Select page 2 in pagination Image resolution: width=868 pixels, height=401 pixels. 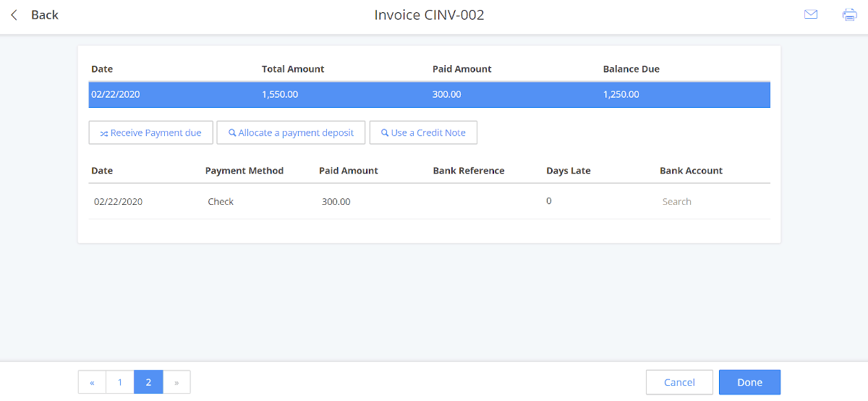(x=148, y=382)
